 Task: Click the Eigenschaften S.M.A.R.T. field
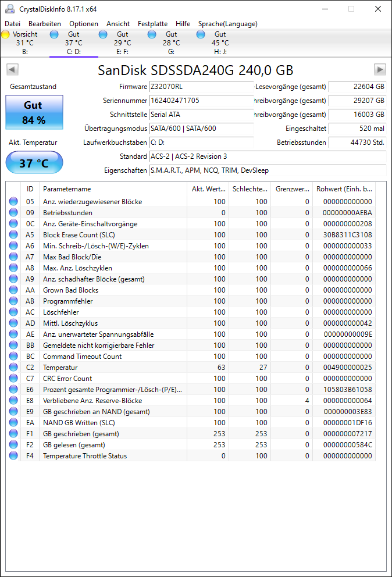pos(268,170)
